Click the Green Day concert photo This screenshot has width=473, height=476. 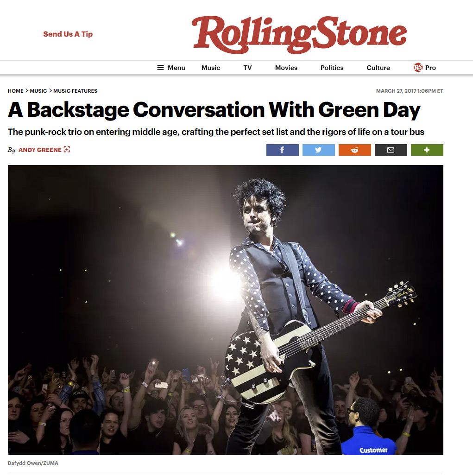tap(226, 310)
